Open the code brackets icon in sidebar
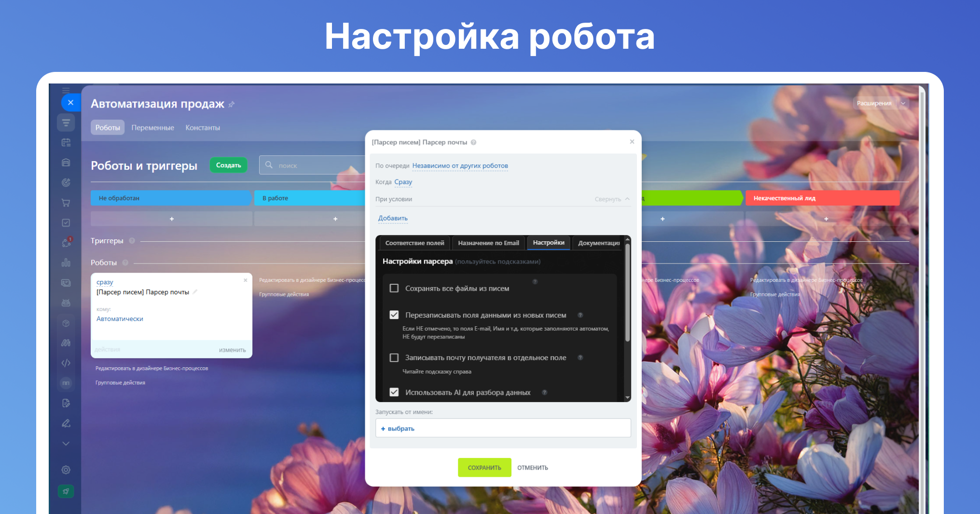This screenshot has height=514, width=980. pos(66,363)
